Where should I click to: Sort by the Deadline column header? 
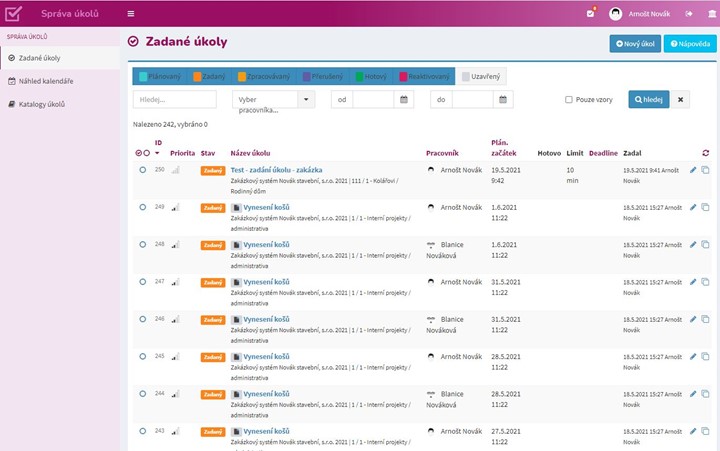[603, 153]
